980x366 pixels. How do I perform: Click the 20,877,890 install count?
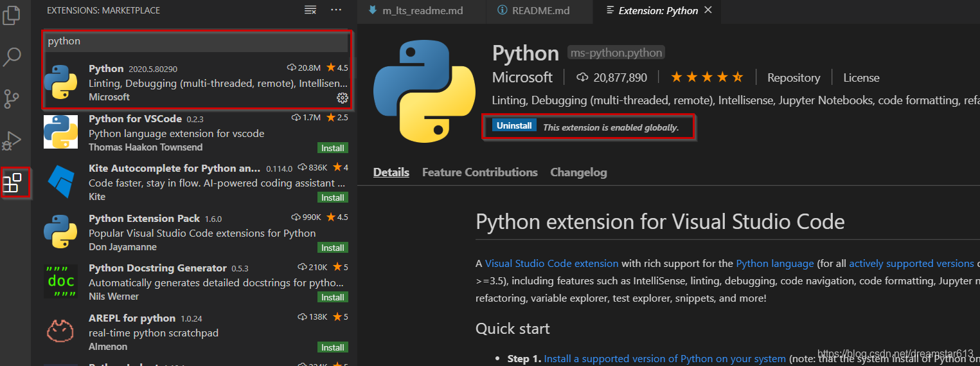coord(620,78)
